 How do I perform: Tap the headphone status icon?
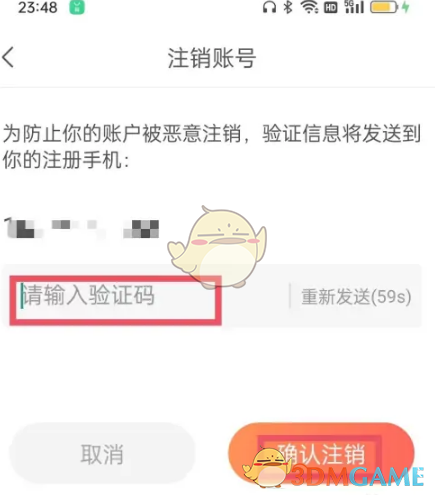(x=269, y=7)
